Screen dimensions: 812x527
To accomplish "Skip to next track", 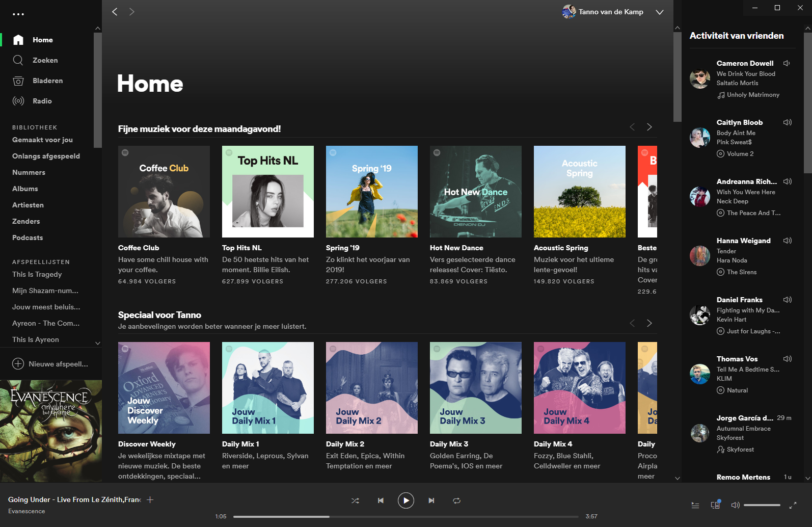I will [x=431, y=500].
